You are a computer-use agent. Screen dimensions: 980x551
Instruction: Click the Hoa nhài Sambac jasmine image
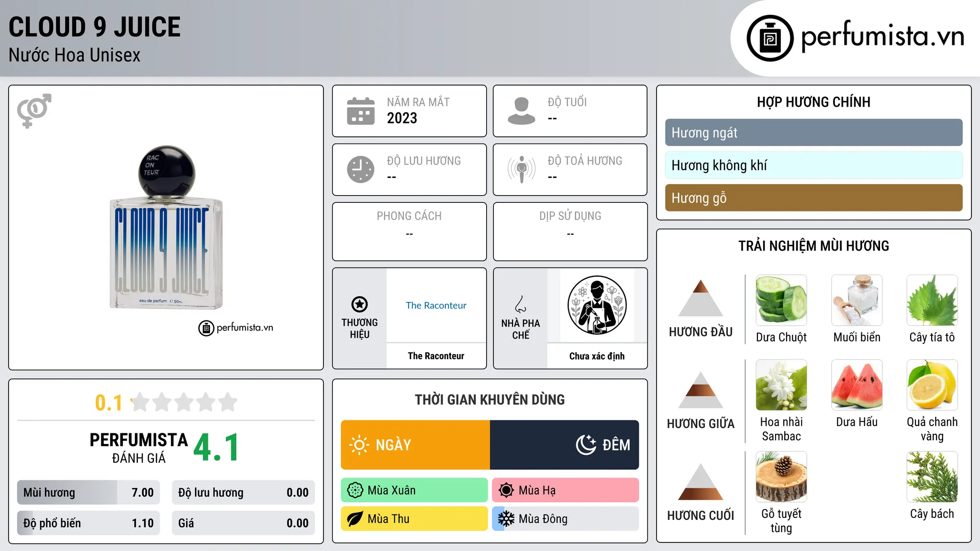tap(781, 385)
